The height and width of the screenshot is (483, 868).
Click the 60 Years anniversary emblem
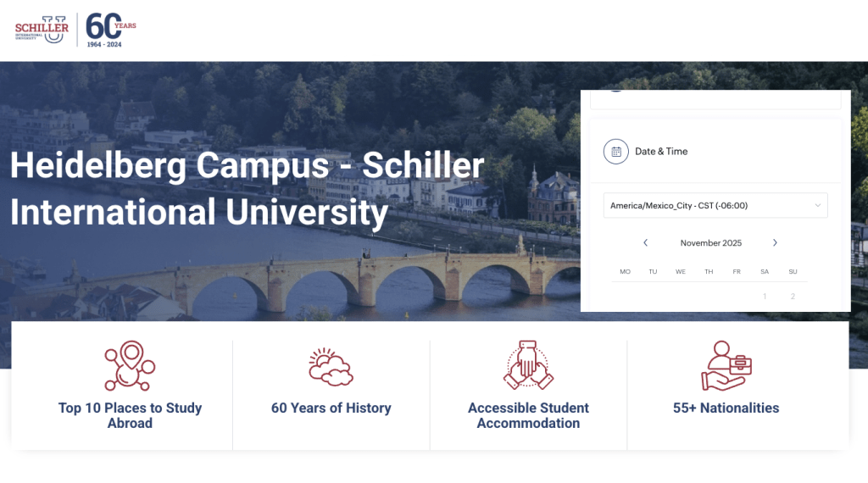coord(110,30)
